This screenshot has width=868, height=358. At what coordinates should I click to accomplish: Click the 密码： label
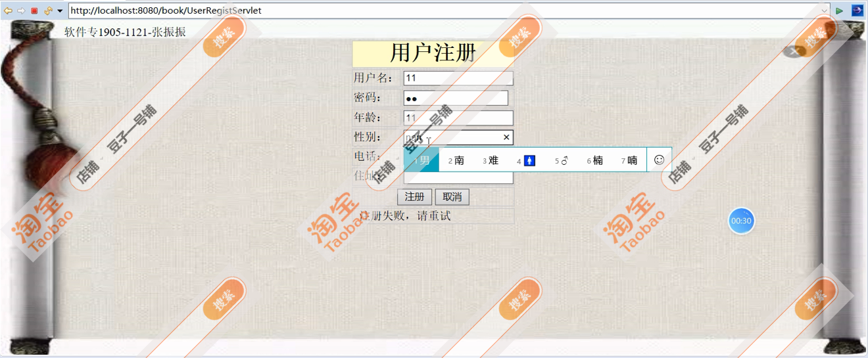click(368, 98)
